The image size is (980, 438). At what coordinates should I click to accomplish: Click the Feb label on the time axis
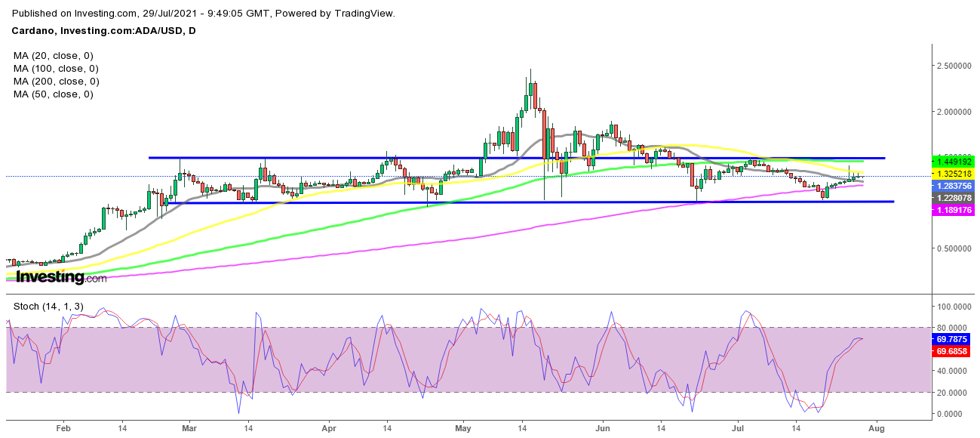tap(63, 427)
